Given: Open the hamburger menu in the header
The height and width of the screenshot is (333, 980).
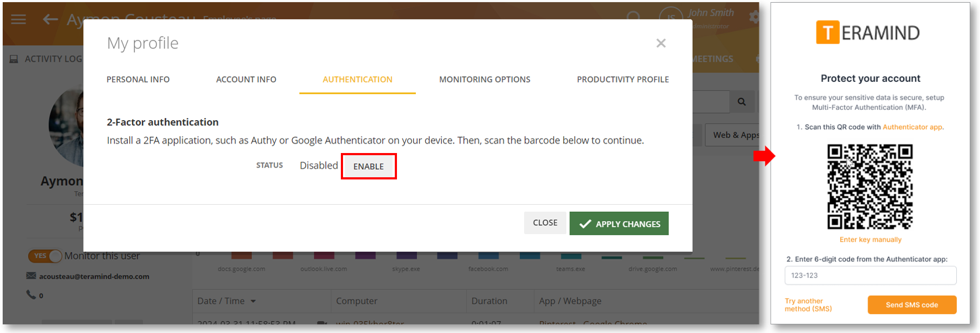Looking at the screenshot, I should pyautogui.click(x=18, y=19).
